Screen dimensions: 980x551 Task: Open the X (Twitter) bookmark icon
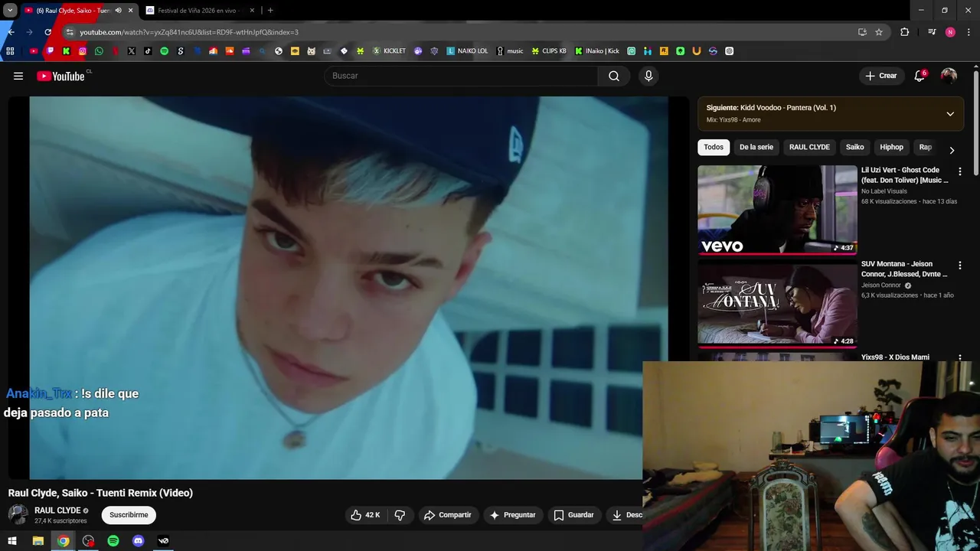point(132,51)
